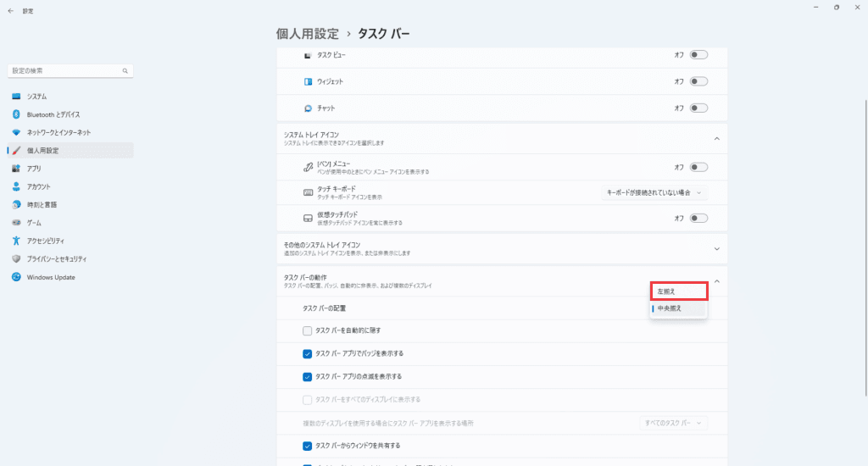The width and height of the screenshot is (868, 466).
Task: Uncheck タスク バー アプリでバッジを表示する
Action: pyautogui.click(x=308, y=353)
